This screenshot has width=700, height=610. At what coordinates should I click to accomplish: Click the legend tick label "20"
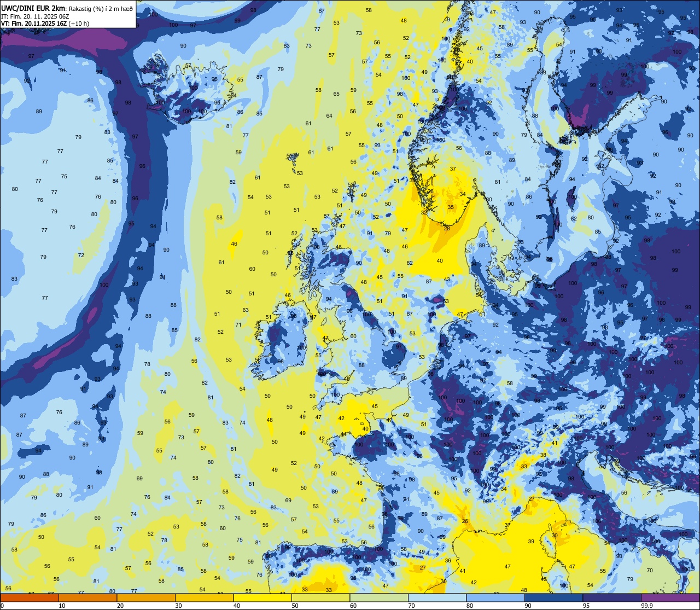click(120, 606)
